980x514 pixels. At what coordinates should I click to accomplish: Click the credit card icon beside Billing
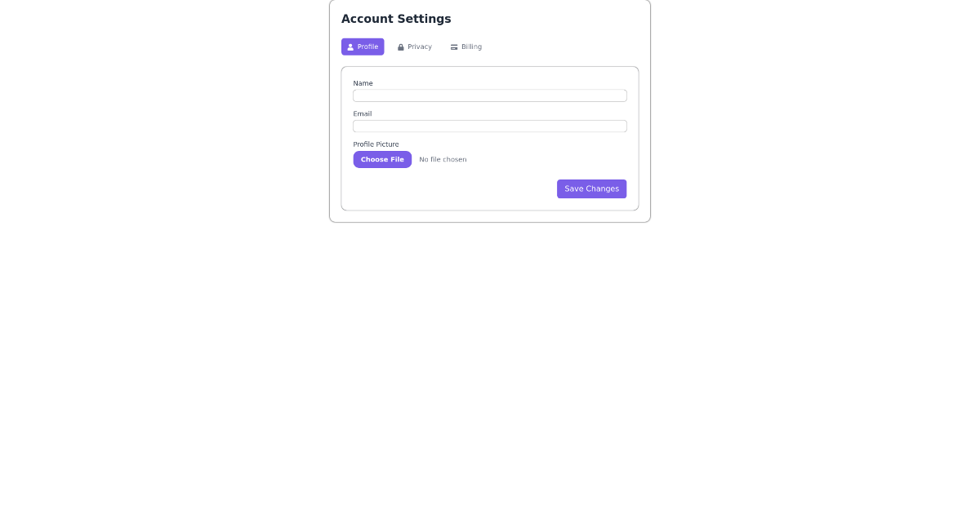coord(454,47)
